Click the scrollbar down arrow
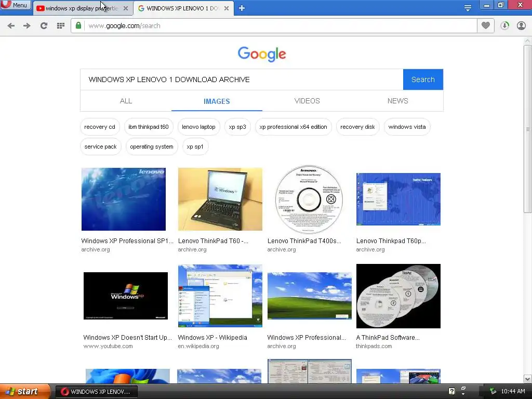 (528, 379)
